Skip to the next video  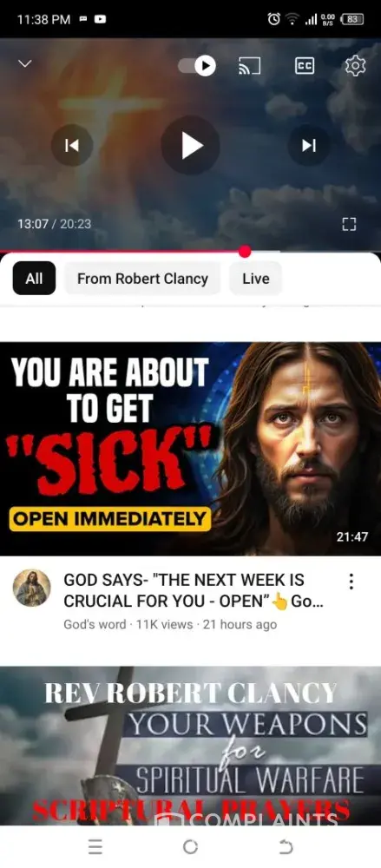coord(308,145)
